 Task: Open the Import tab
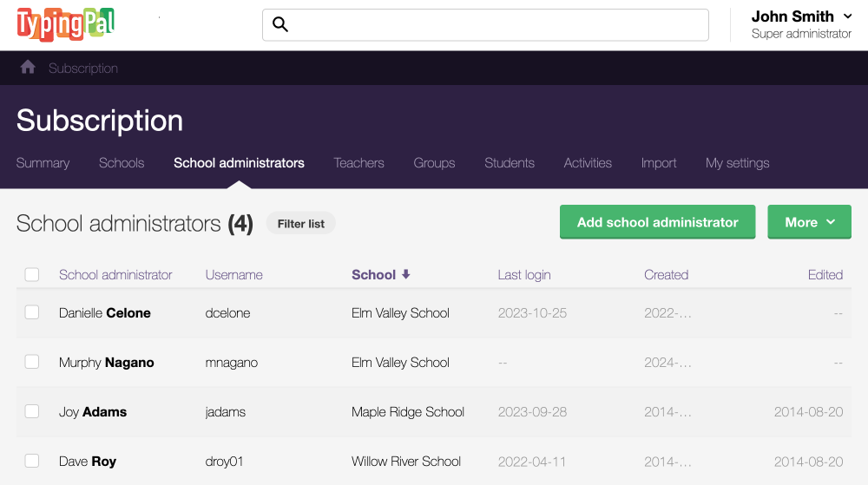(659, 162)
